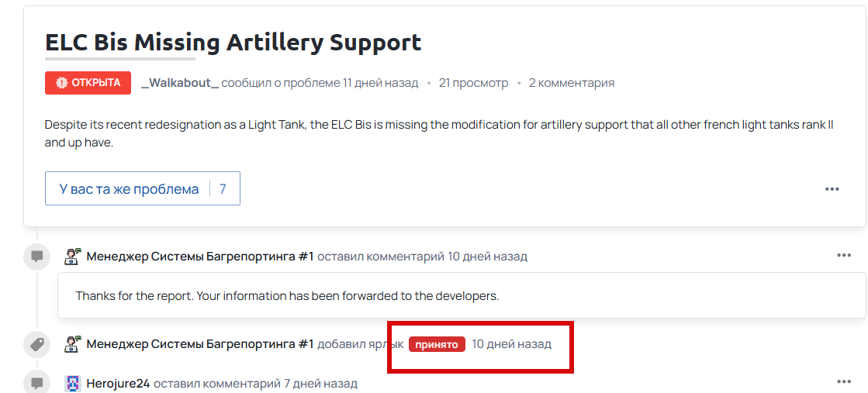Click the manager's name on the 'добавил ярлык' line
The height and width of the screenshot is (393, 868).
(200, 344)
